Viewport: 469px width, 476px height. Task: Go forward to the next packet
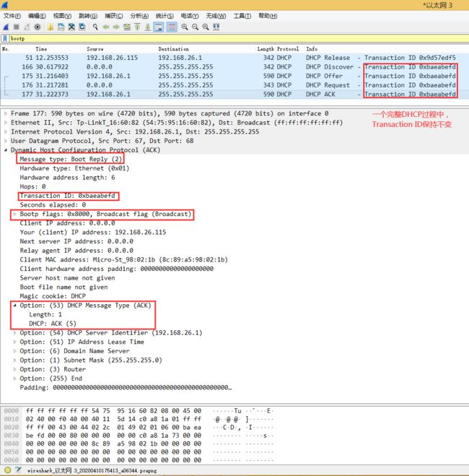pos(116,27)
